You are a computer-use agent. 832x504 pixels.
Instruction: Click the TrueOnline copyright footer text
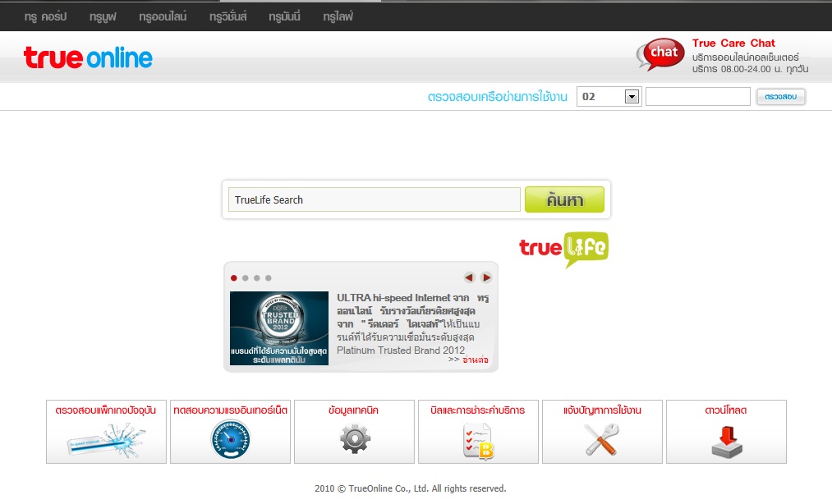[410, 488]
